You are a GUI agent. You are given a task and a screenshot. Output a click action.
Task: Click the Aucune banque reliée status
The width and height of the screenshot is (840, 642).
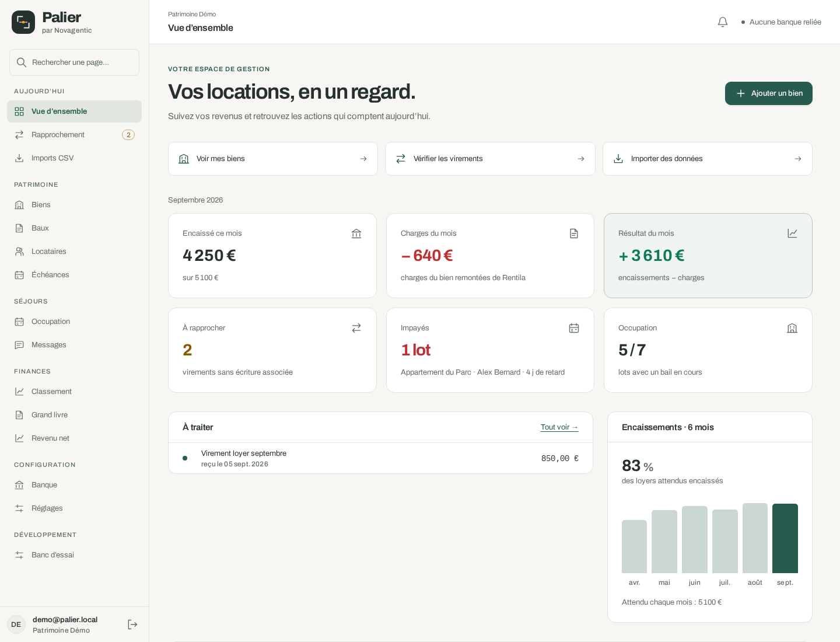(x=781, y=22)
